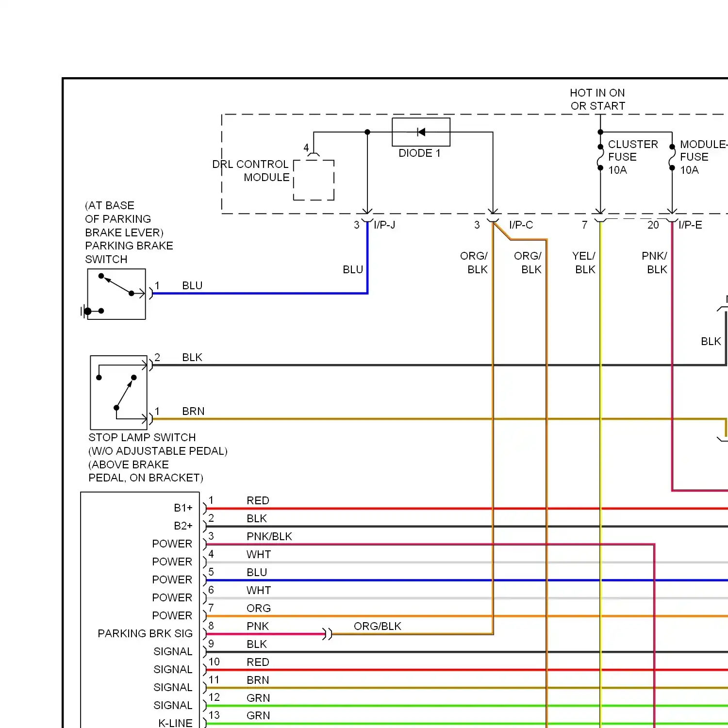Click the 'ORG' wire label at pin 7

tap(259, 608)
